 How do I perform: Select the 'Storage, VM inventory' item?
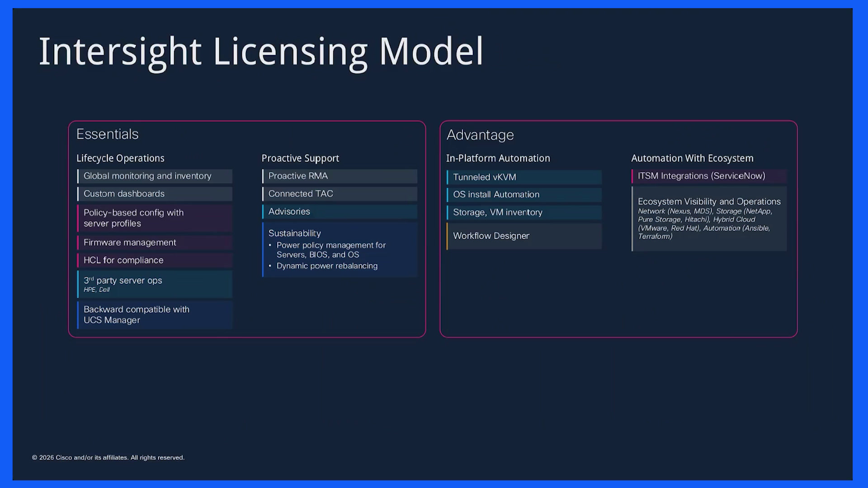click(524, 212)
